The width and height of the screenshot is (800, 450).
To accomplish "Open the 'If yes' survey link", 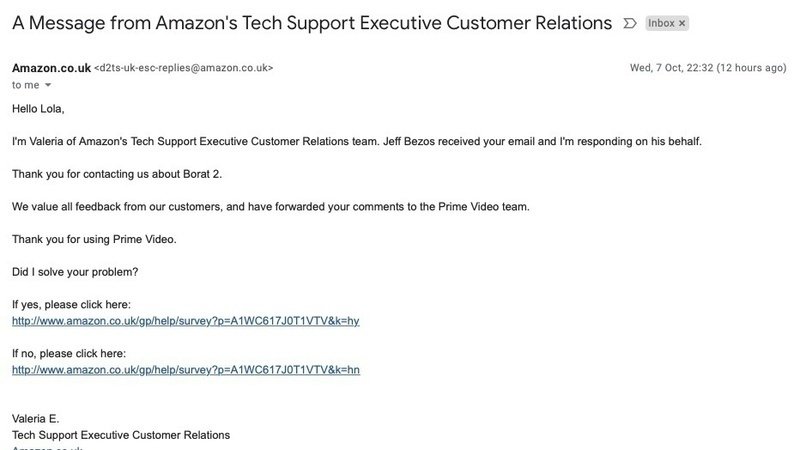I will (x=185, y=321).
